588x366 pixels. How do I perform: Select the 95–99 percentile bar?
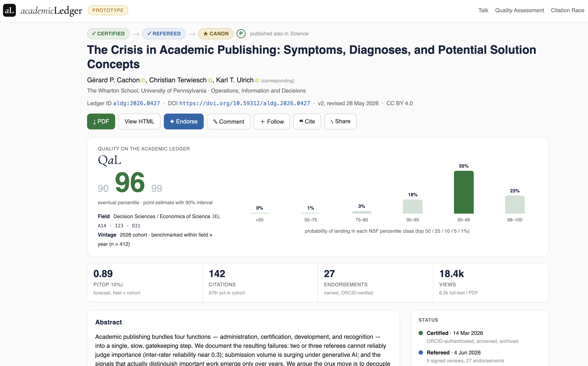464,192
